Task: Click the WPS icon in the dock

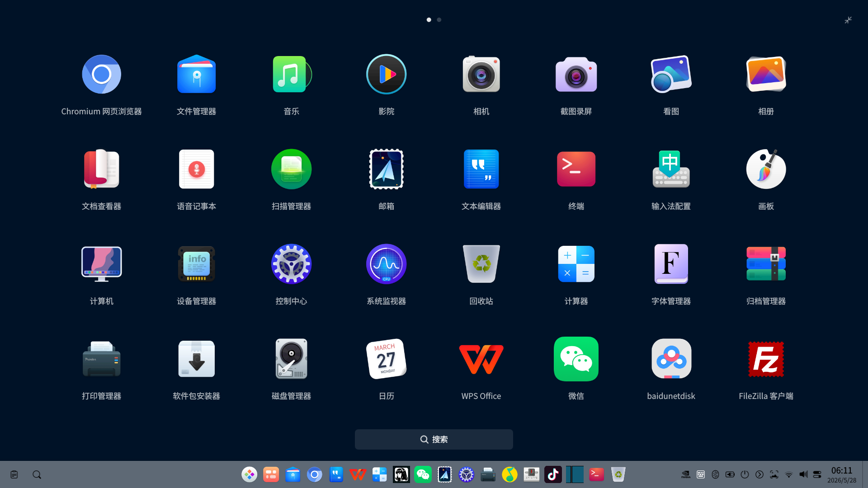Action: 358,475
